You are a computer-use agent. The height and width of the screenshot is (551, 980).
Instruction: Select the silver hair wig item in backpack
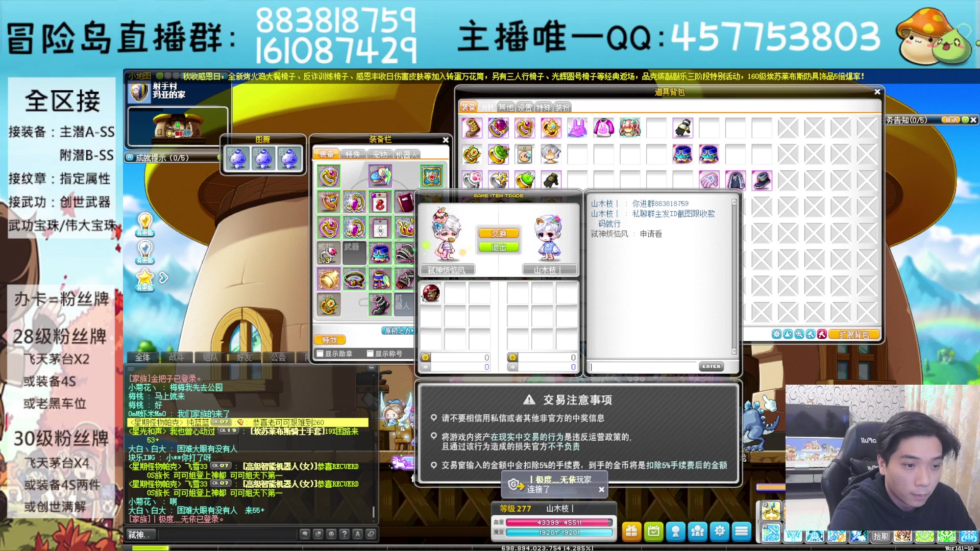point(551,154)
